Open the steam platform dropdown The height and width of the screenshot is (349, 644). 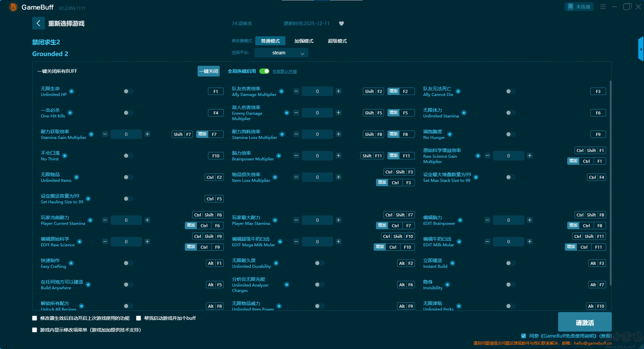(281, 53)
